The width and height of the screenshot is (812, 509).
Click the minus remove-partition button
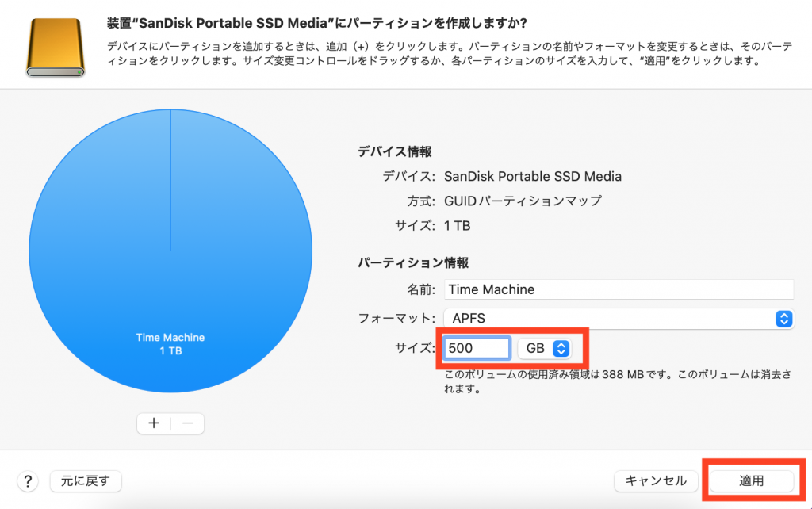pos(188,423)
